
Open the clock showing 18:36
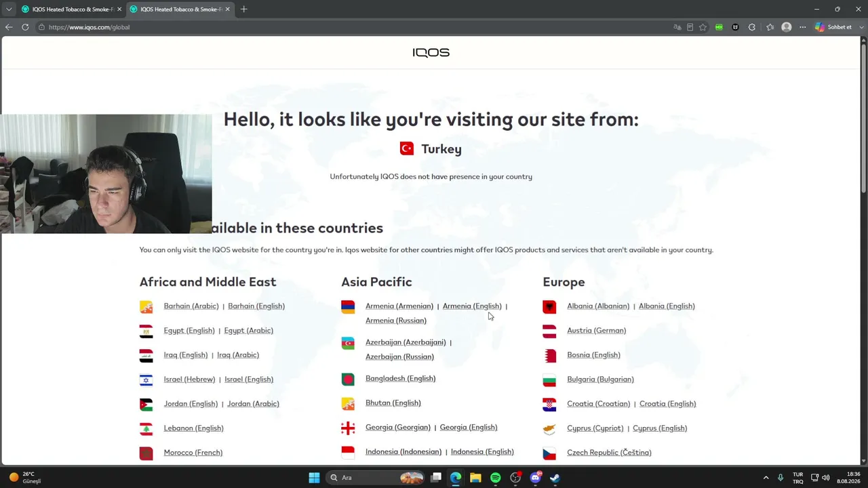click(848, 478)
